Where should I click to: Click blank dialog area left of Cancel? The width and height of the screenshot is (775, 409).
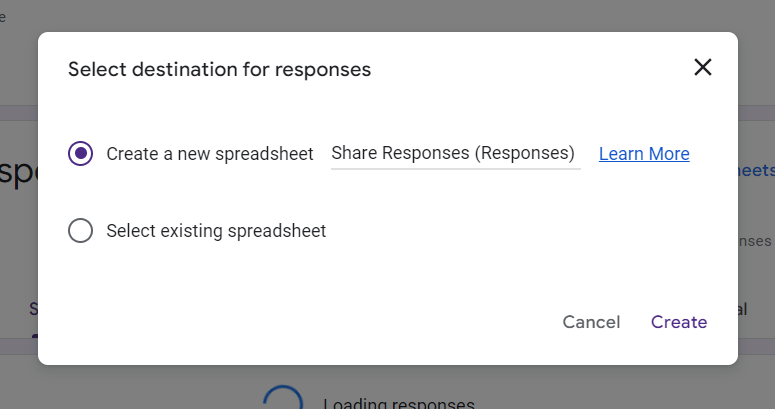300,322
